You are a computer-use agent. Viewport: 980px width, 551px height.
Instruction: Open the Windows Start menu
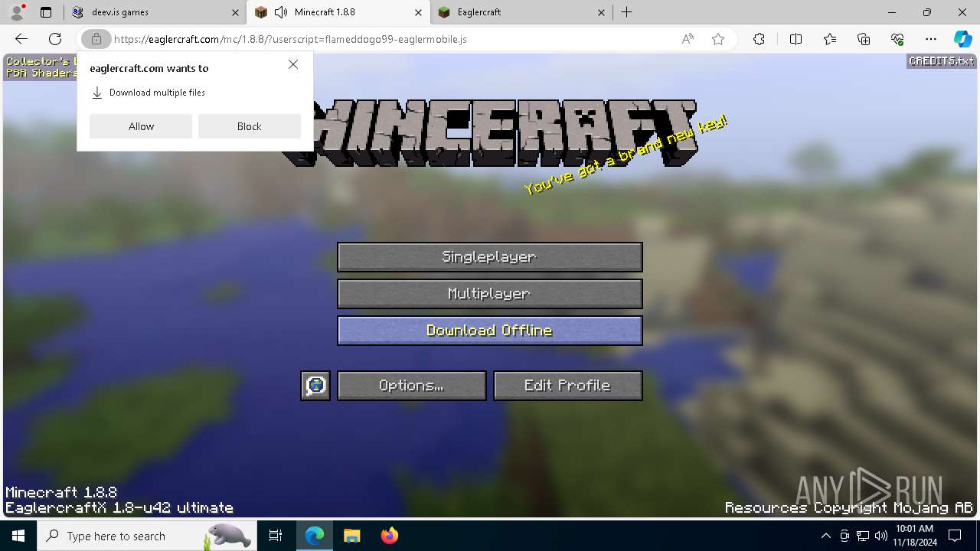click(x=18, y=536)
